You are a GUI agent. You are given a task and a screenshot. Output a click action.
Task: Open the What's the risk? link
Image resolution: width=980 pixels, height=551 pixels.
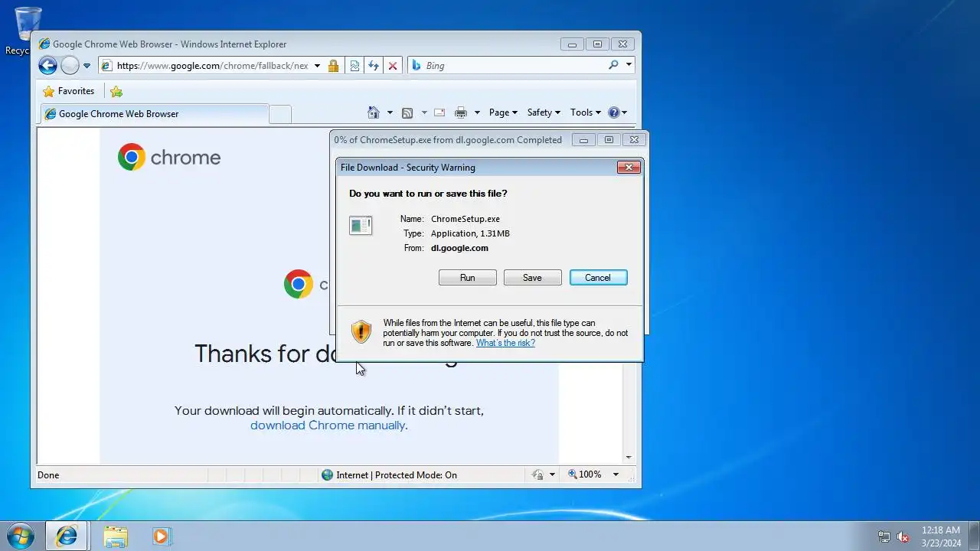pos(505,343)
